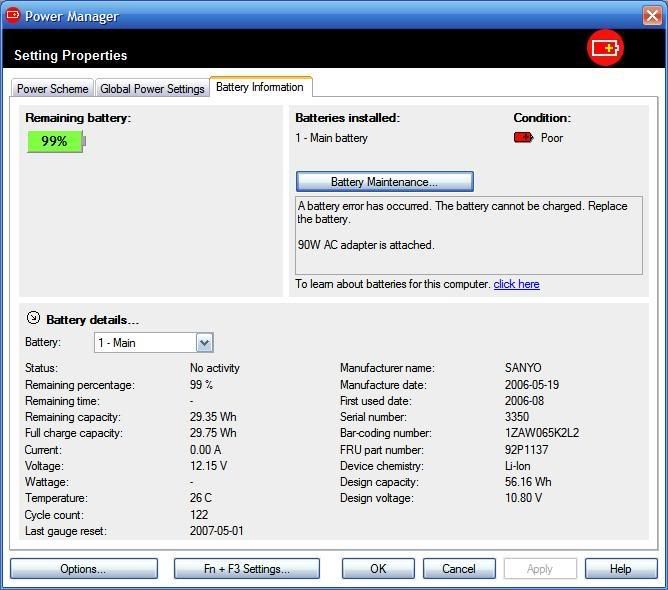The image size is (668, 590).
Task: Expand the Battery selector dropdown arrow
Action: pos(204,343)
